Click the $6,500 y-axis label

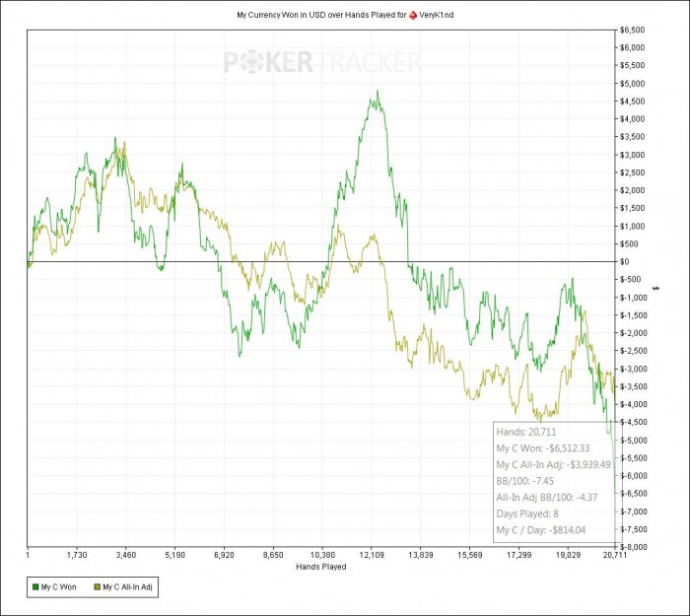633,30
